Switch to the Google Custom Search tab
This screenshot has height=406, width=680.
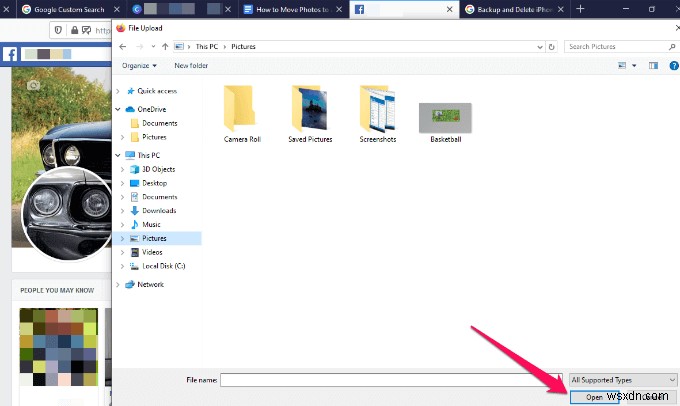[69, 9]
